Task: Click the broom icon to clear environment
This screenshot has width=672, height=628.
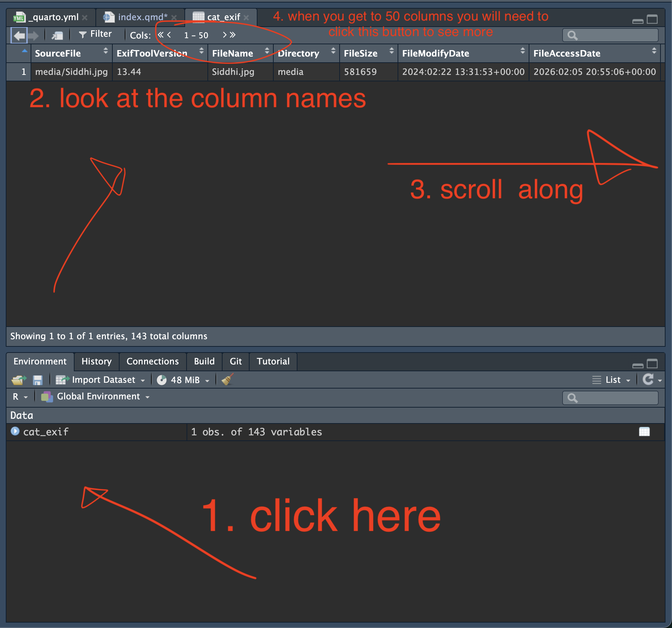Action: click(x=228, y=380)
